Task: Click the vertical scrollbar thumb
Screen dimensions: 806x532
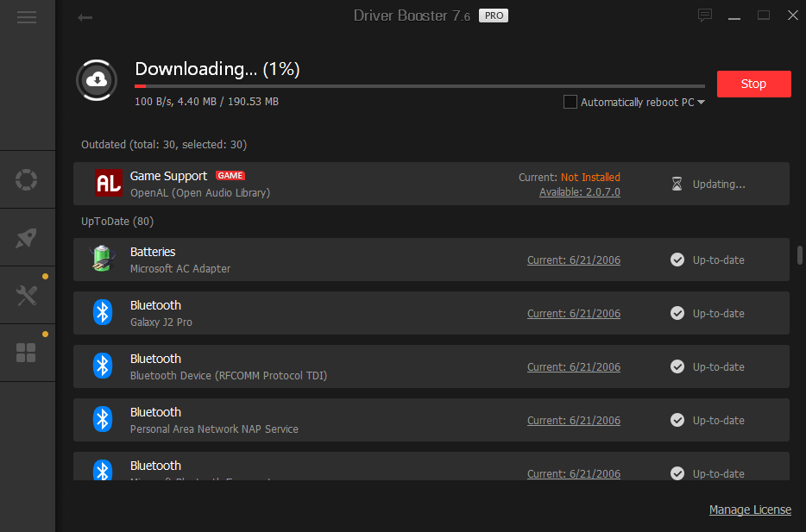Action: pyautogui.click(x=799, y=255)
